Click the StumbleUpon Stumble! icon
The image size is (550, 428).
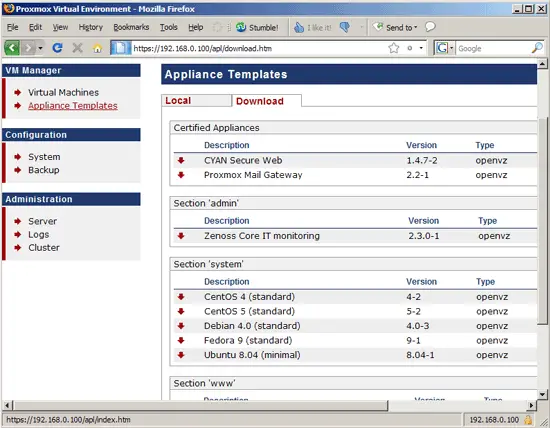coord(241,27)
